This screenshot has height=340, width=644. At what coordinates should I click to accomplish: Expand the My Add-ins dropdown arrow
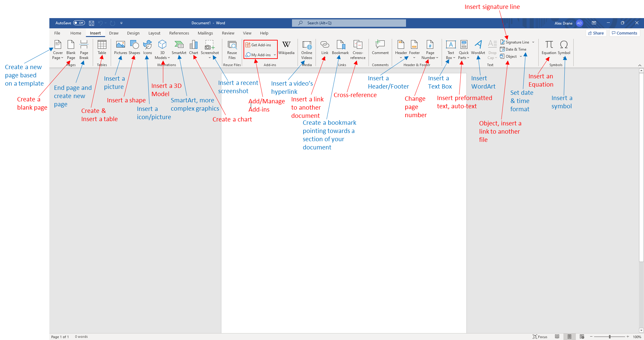click(x=274, y=55)
